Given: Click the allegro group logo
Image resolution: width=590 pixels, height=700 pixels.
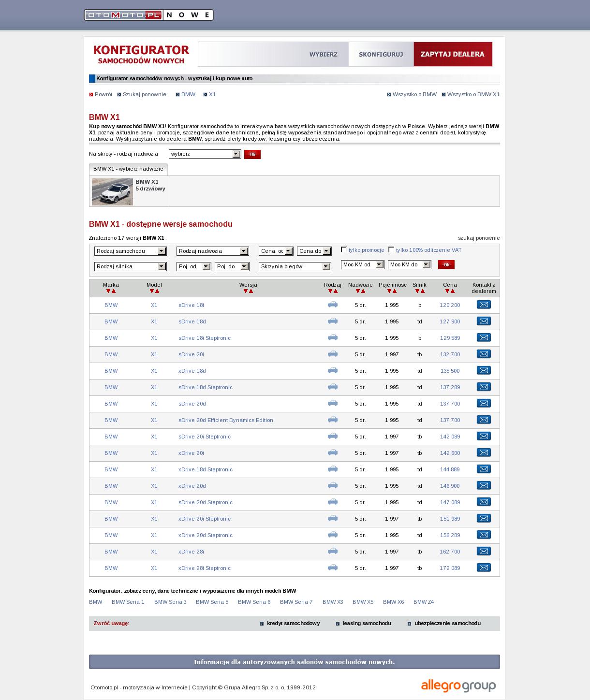Looking at the screenshot, I should click(458, 685).
